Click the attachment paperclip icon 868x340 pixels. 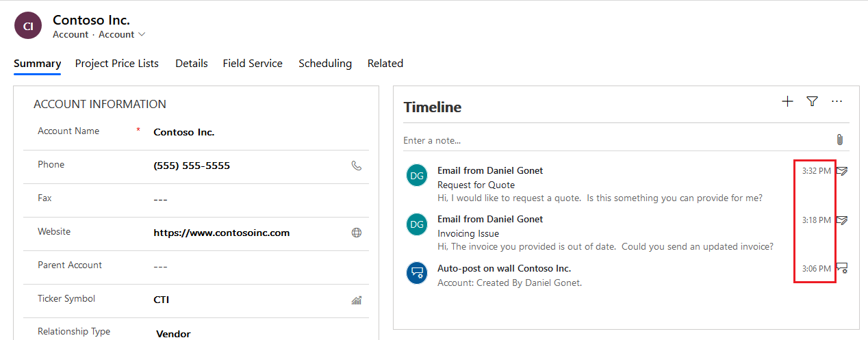[840, 140]
